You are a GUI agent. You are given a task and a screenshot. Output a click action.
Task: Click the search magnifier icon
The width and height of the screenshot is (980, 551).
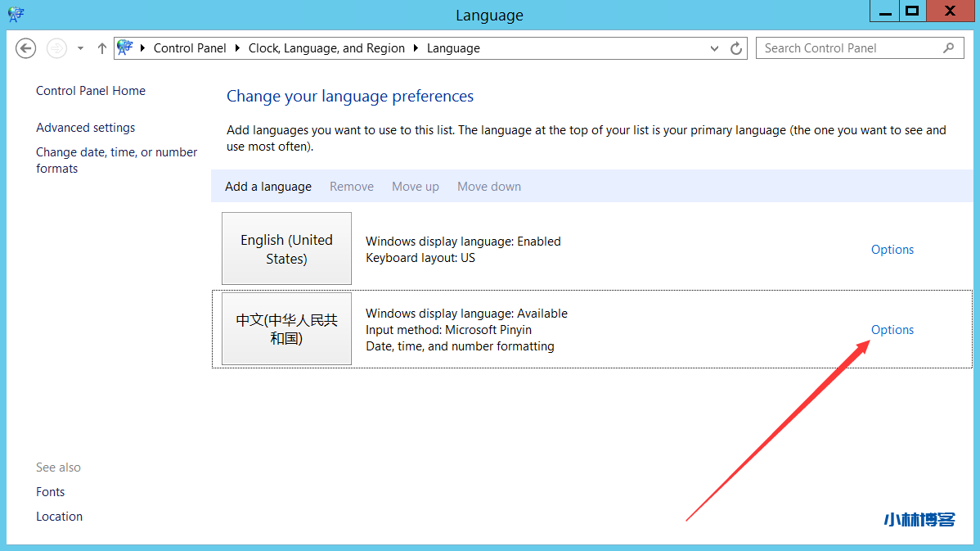click(949, 48)
